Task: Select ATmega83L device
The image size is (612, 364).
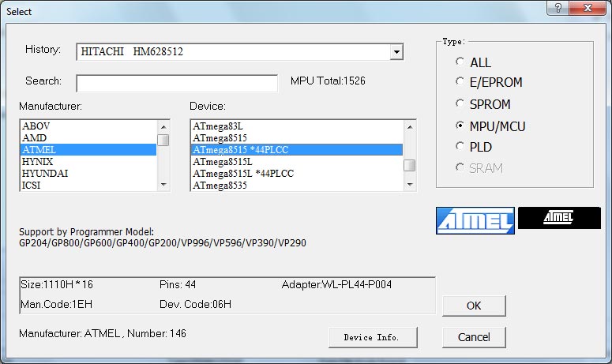Action: click(x=297, y=126)
